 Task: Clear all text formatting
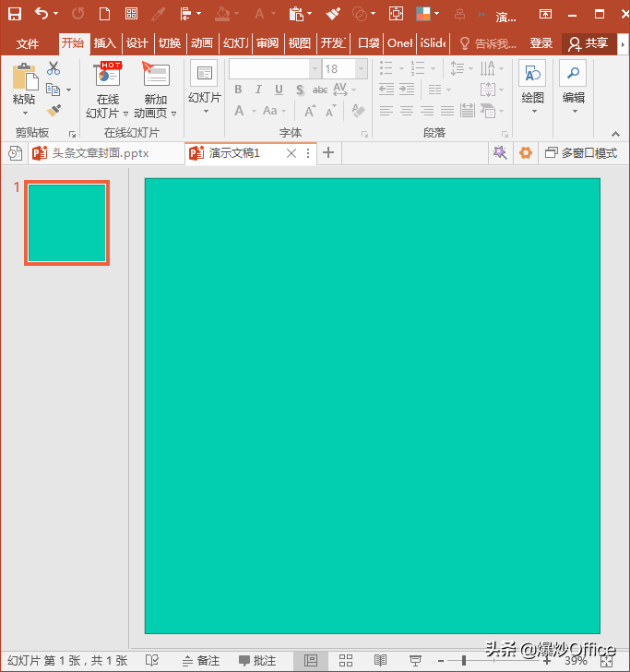click(x=358, y=111)
